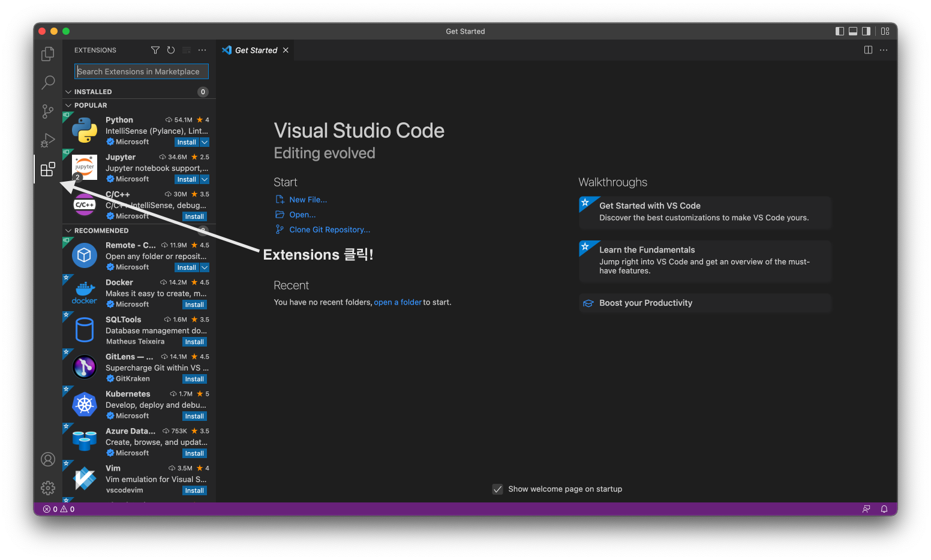The width and height of the screenshot is (931, 560).
Task: Install the Docker extension
Action: pyautogui.click(x=194, y=305)
